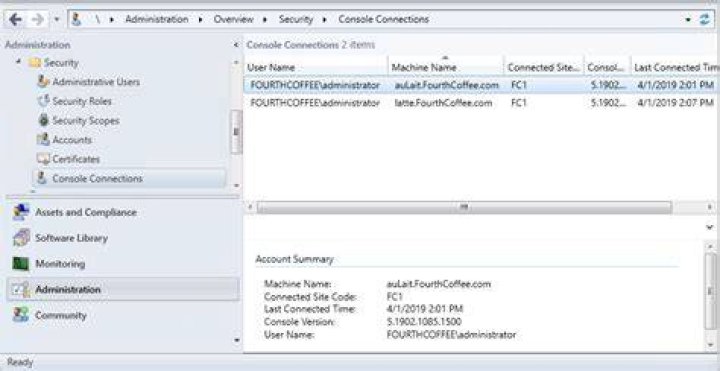Click the list horizontal scrollbar left arrow

click(250, 208)
